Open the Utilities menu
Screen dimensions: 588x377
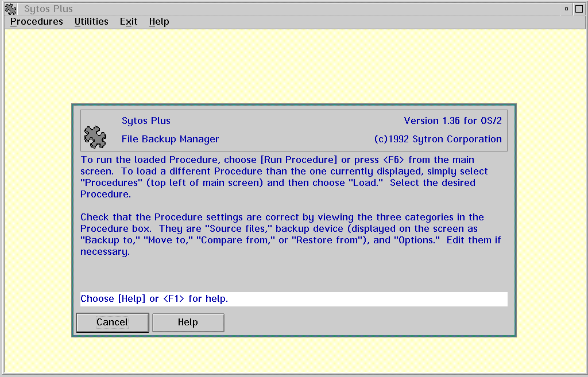(x=91, y=22)
